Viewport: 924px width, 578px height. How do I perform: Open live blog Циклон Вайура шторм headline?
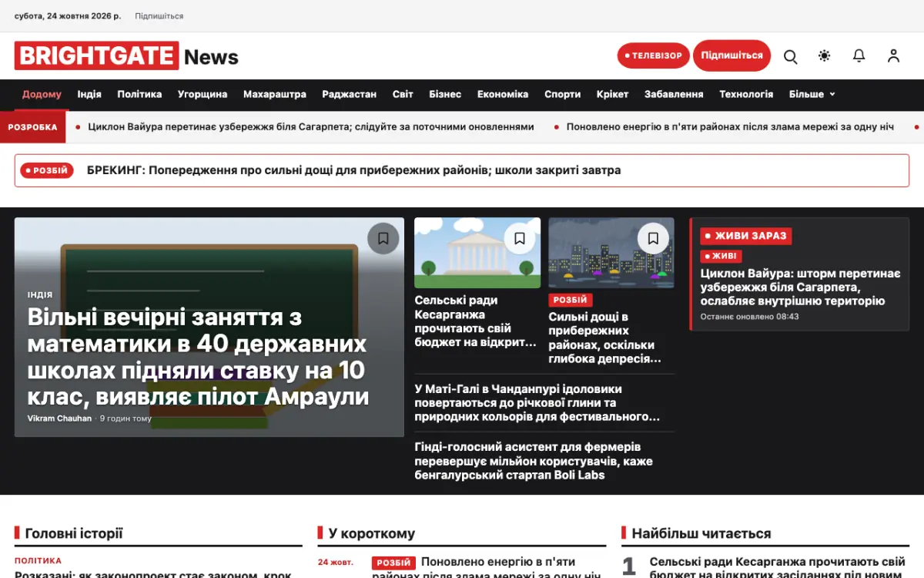click(801, 287)
